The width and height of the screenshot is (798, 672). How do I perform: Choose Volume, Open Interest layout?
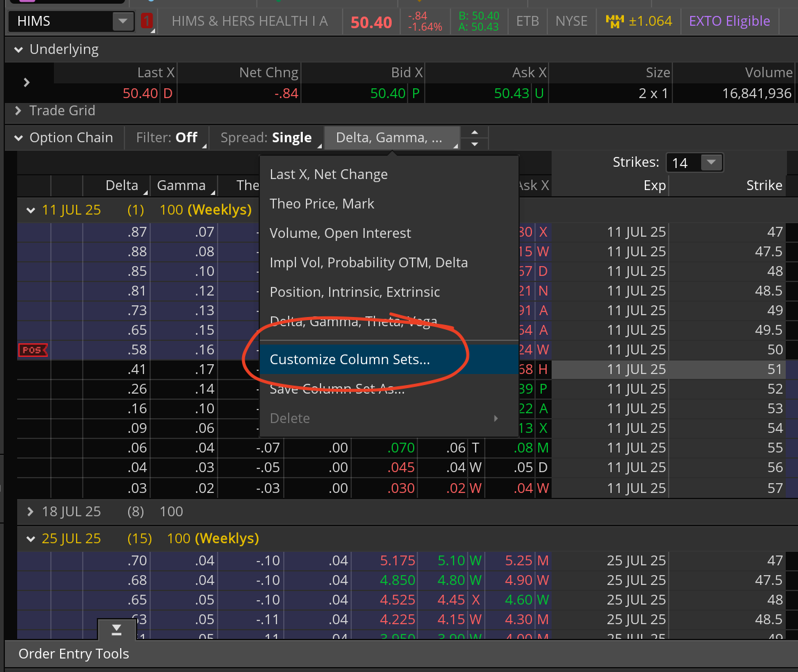pyautogui.click(x=389, y=233)
